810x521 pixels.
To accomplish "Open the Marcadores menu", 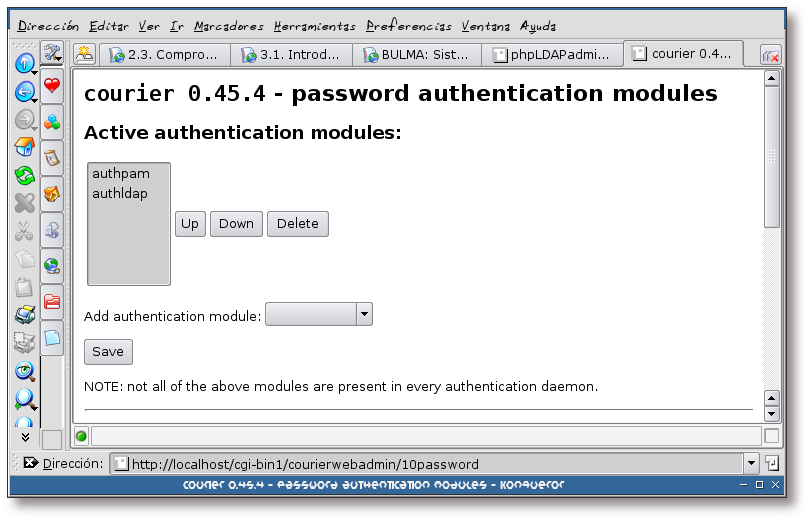I will tap(229, 26).
